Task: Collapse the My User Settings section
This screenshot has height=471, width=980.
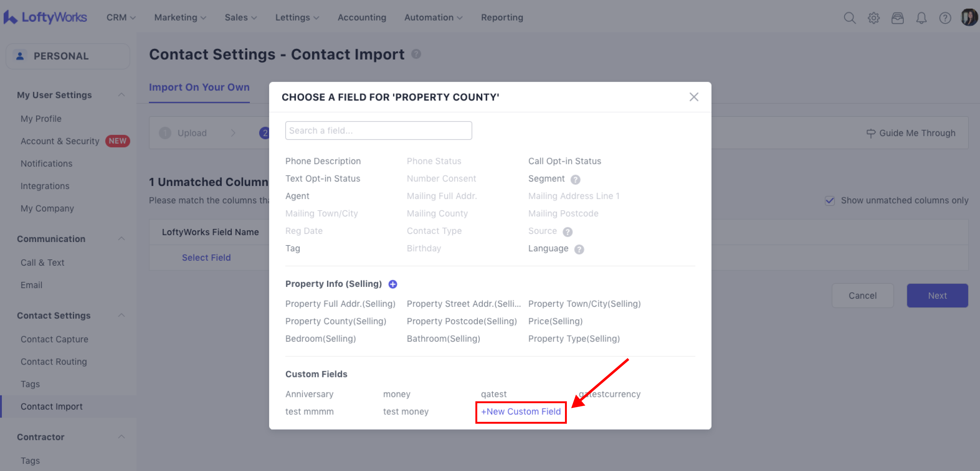Action: 121,95
